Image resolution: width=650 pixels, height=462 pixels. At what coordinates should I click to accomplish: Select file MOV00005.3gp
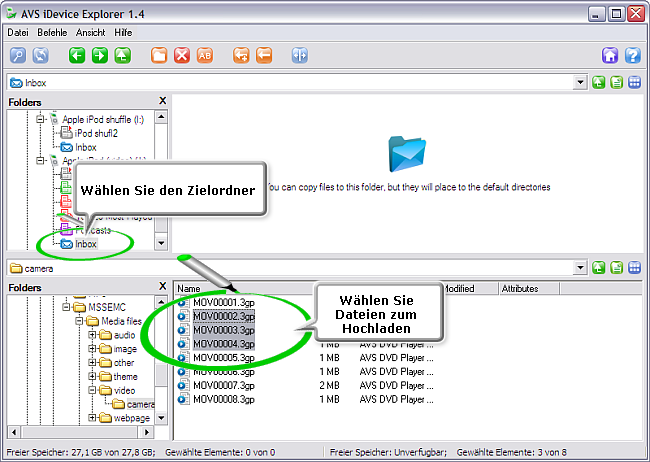click(x=224, y=357)
